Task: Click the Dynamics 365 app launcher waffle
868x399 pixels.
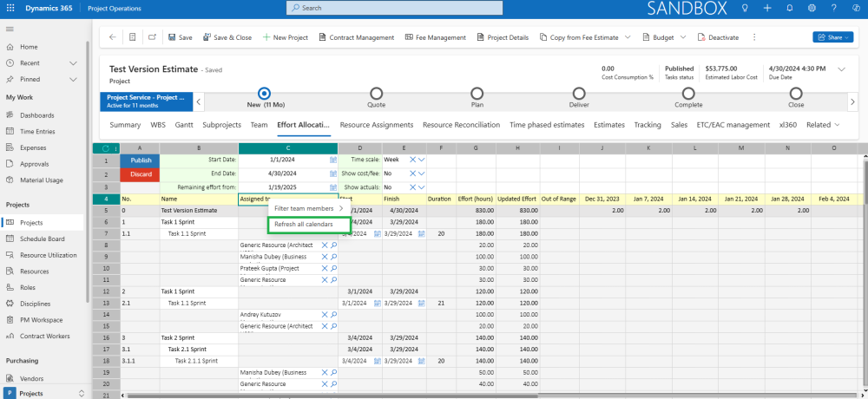Action: click(x=10, y=8)
